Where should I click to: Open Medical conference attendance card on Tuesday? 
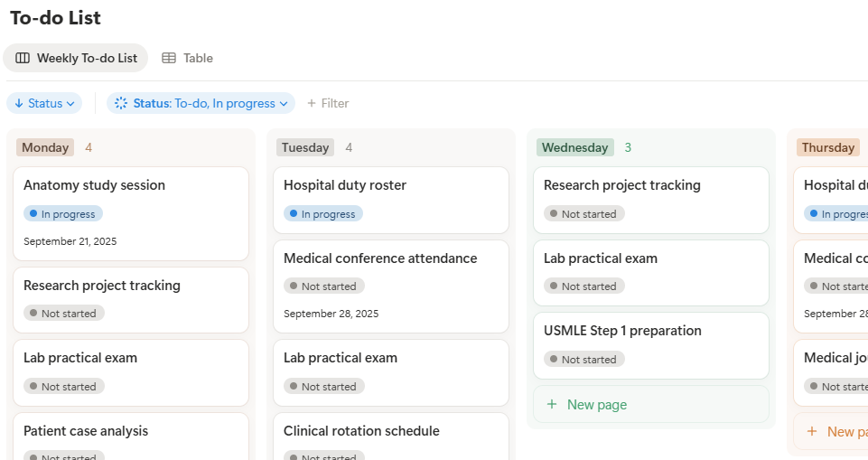(380, 258)
